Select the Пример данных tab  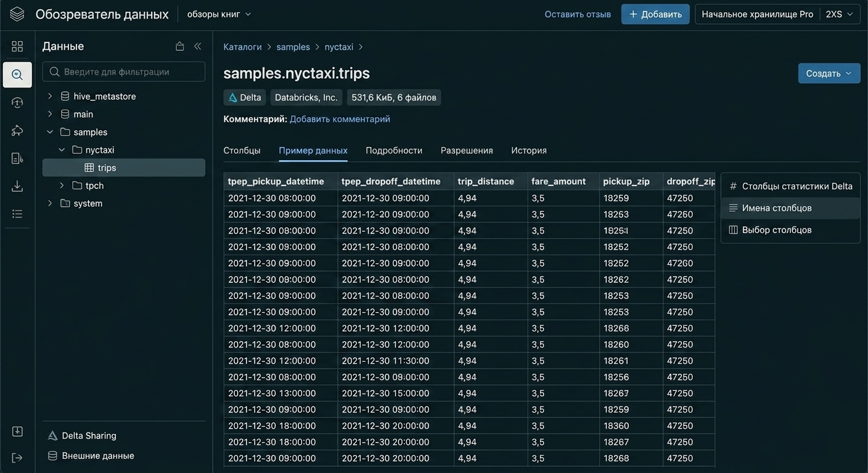pos(313,150)
